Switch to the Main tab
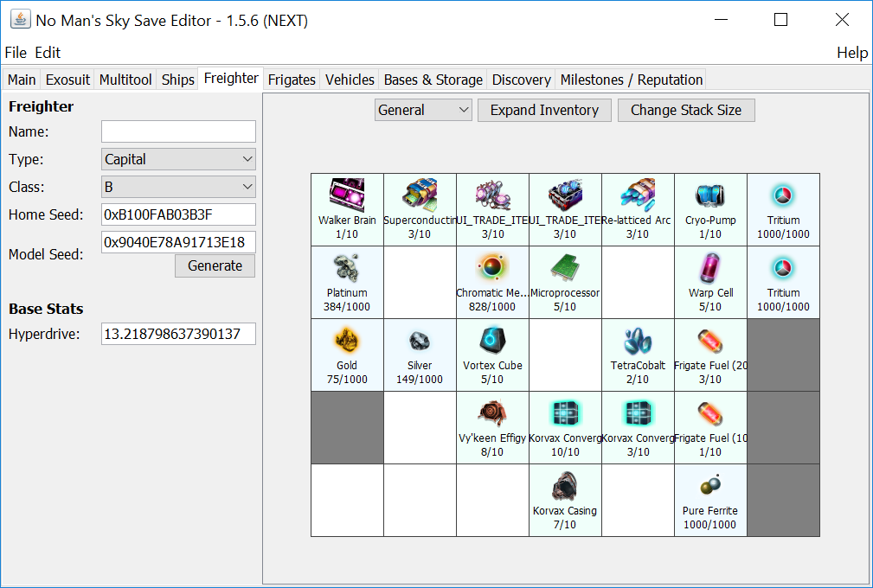 (x=22, y=80)
